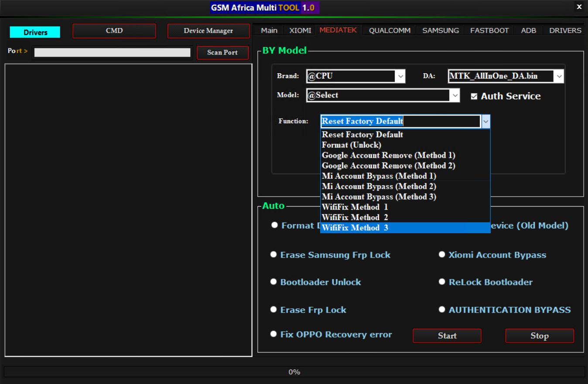Click the 0% progress bar
The height and width of the screenshot is (384, 588).
point(294,372)
